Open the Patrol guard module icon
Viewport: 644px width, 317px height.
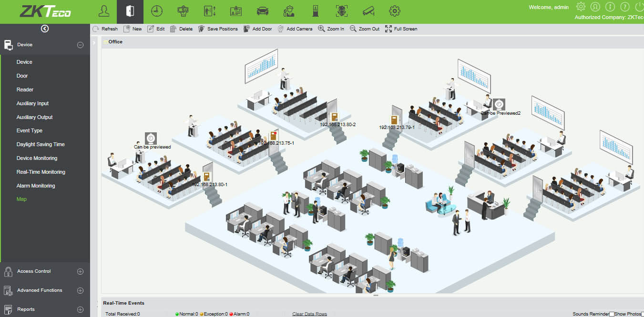click(x=288, y=10)
